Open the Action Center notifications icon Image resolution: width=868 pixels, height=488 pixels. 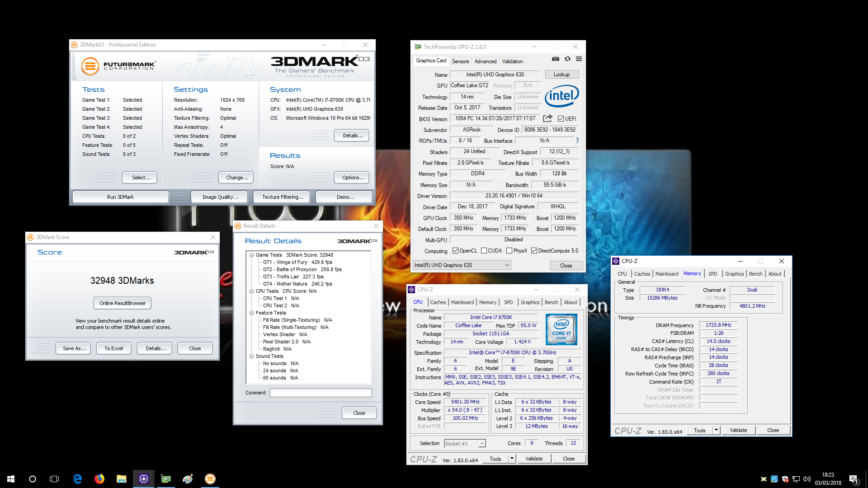(x=854, y=479)
